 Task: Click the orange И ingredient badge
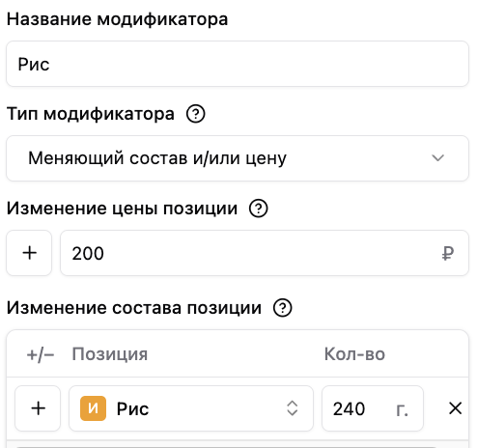click(93, 408)
